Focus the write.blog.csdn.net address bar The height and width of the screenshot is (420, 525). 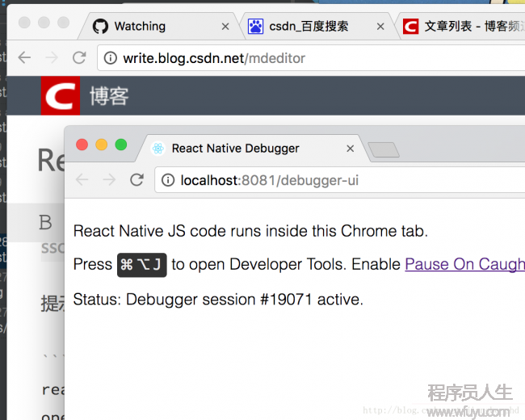coord(311,58)
